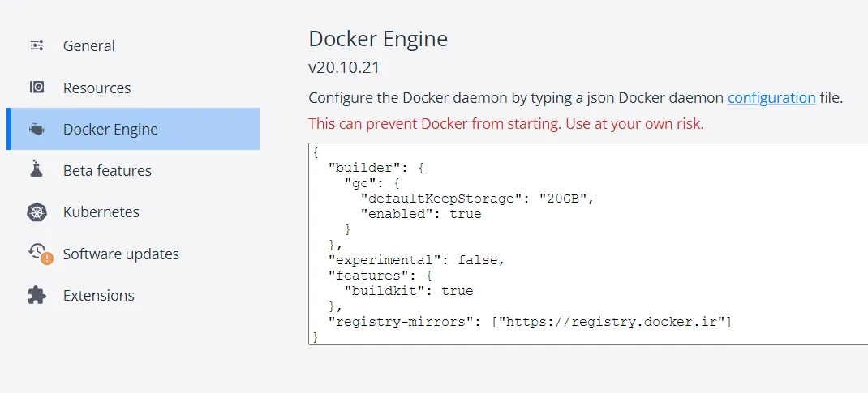
Task: Click the Extensions puzzle piece icon
Action: 37,295
